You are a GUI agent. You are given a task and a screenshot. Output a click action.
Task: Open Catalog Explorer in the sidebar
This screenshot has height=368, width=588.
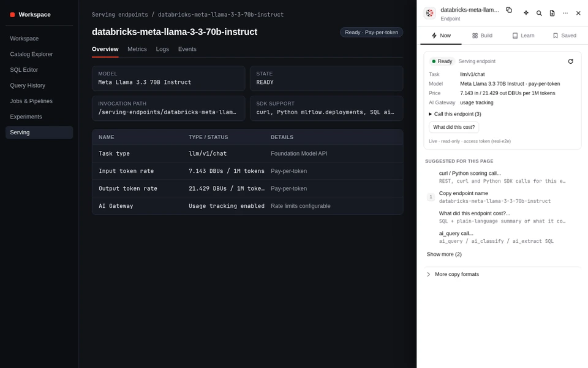click(x=39, y=54)
